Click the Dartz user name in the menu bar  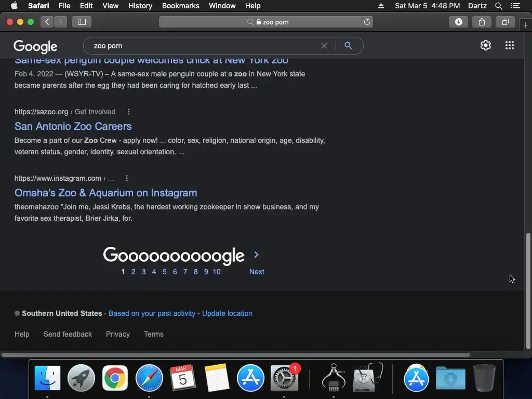[477, 6]
